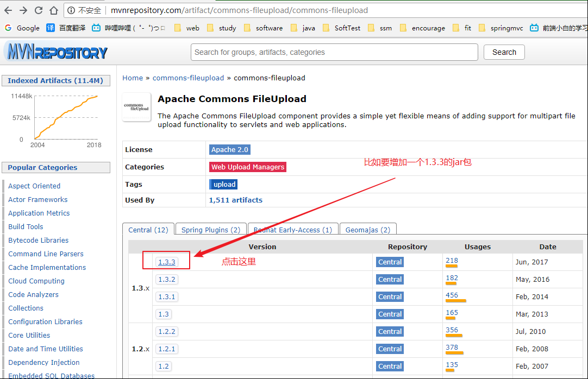Open the Dependency Injection category
588x379 pixels.
44,363
